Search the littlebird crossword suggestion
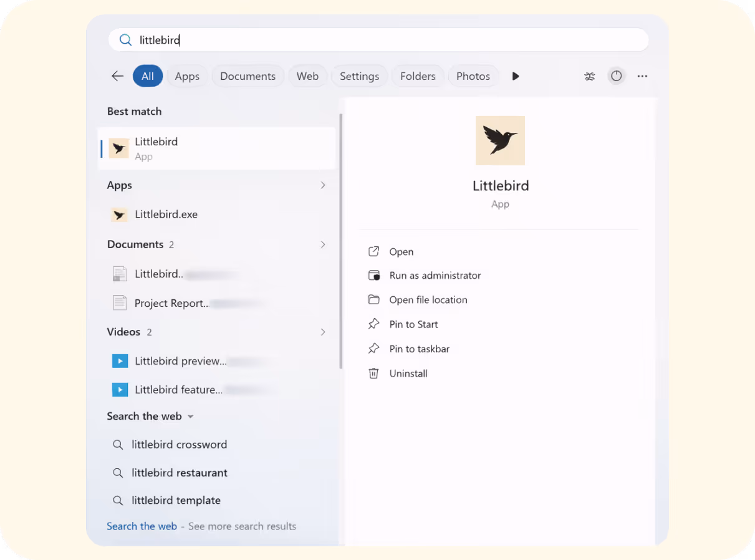This screenshot has width=755, height=560. pos(179,444)
